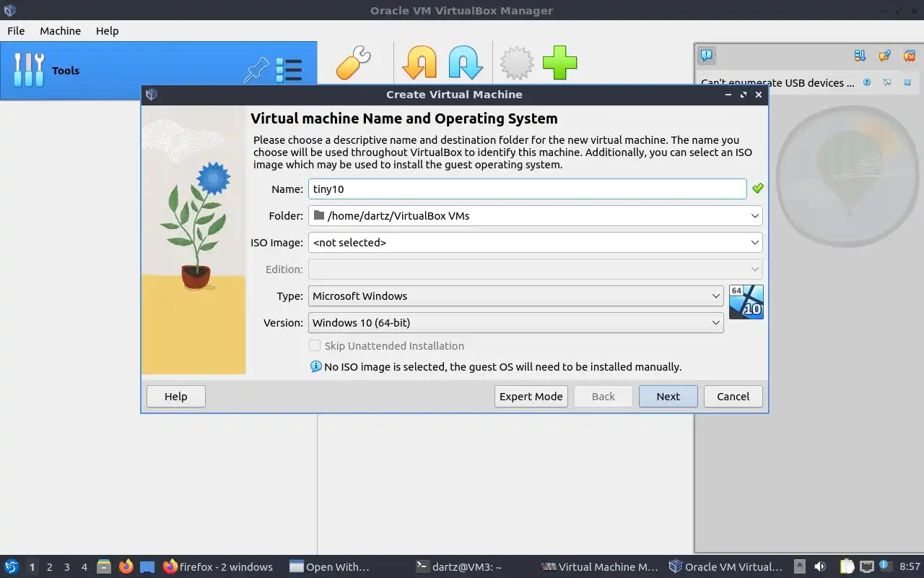Viewport: 924px width, 578px height.
Task: Click the Export appliance arrow icon
Action: point(466,63)
